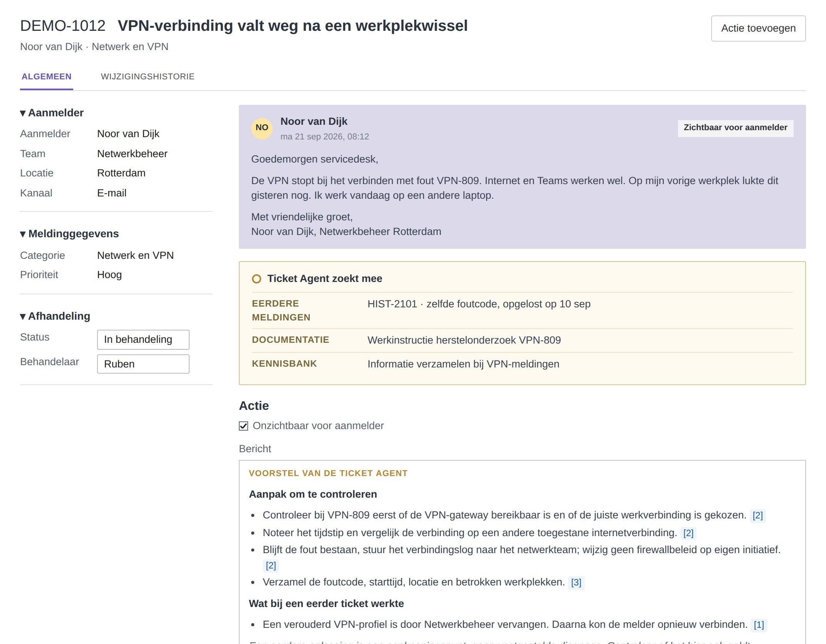Click citation [2] after VPN-gateway bereikbaar bullet
Screen dimensions: 826x644
[x=758, y=516]
